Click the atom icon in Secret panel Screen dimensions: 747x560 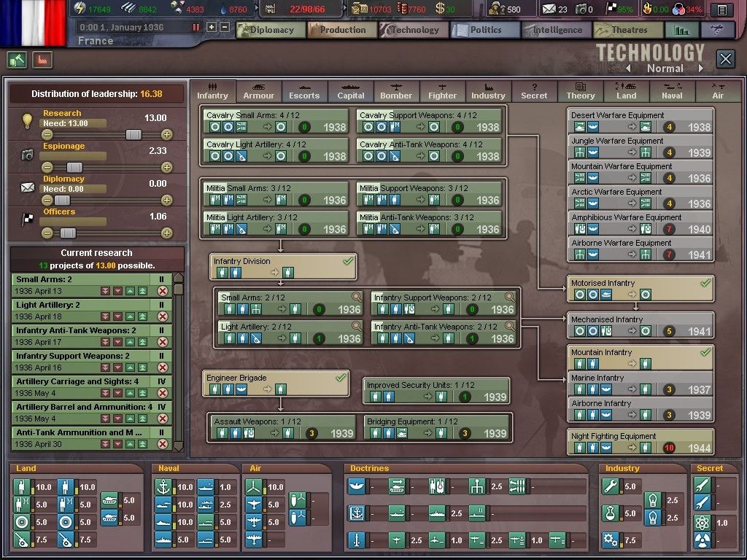pyautogui.click(x=703, y=522)
